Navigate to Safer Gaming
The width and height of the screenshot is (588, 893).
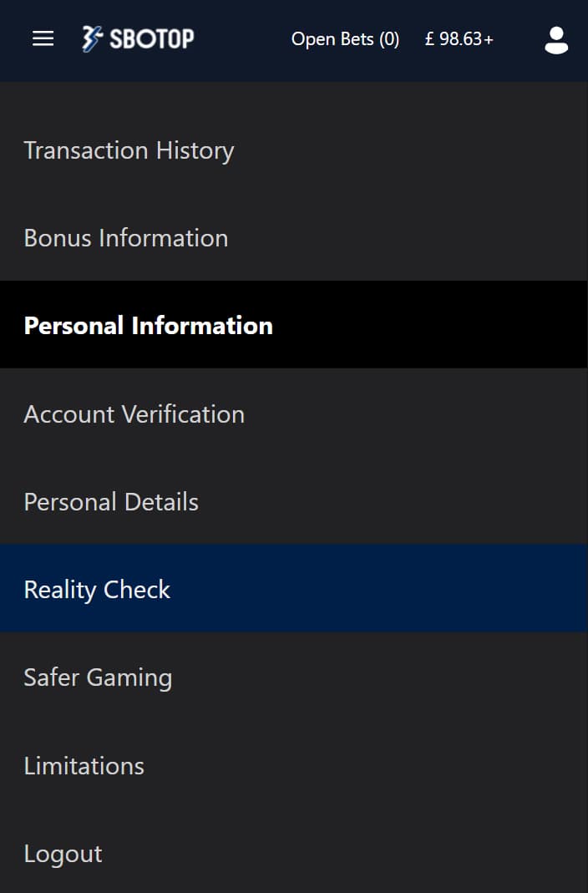(294, 677)
